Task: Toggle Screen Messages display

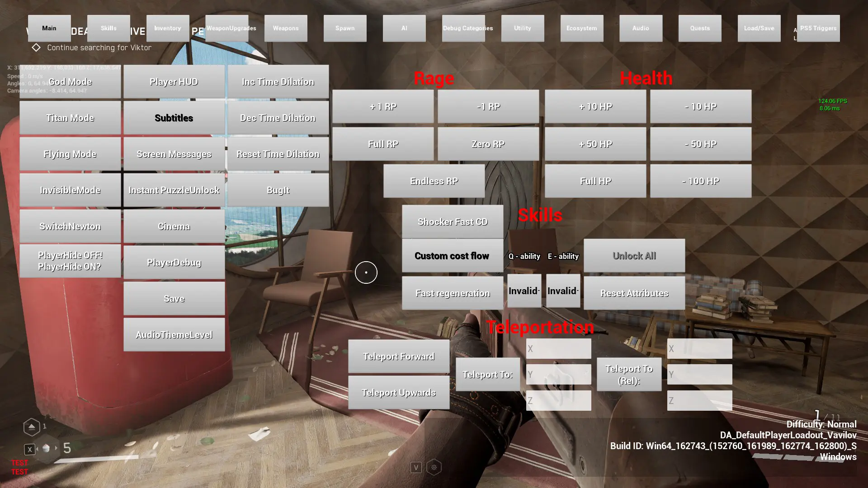Action: [174, 154]
